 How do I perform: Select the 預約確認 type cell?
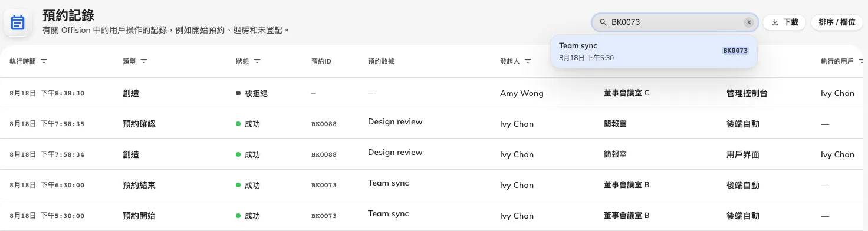pos(139,124)
